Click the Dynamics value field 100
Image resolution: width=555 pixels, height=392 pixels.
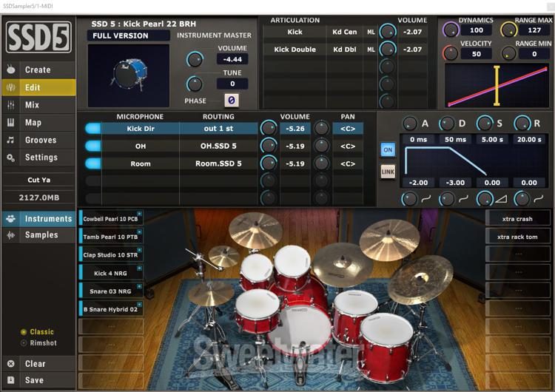pos(477,30)
